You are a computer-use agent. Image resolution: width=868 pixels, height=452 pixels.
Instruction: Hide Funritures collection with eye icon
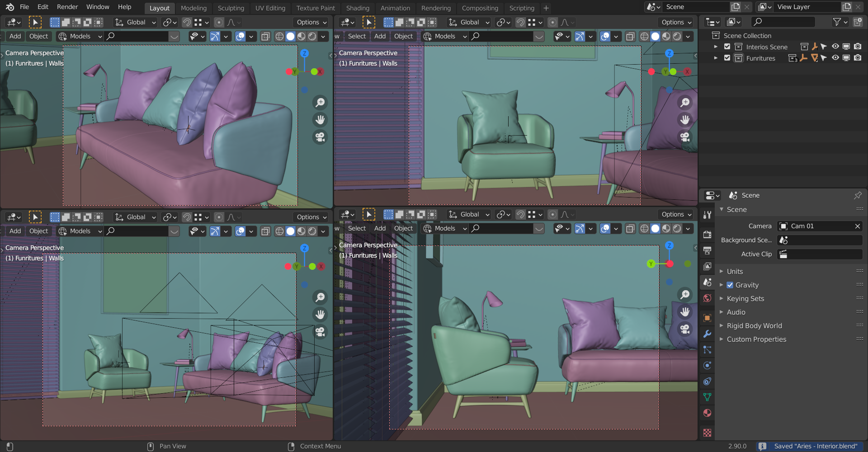tap(835, 58)
